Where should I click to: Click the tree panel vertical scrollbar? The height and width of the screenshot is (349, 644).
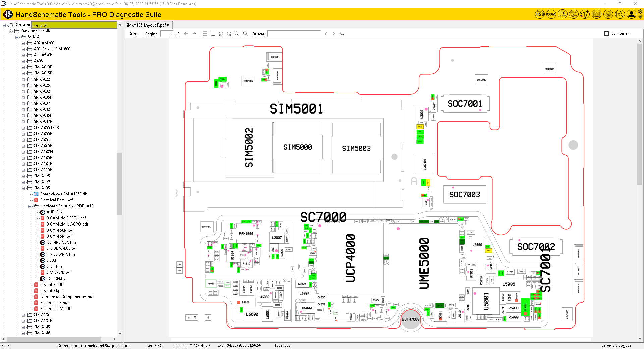click(120, 183)
